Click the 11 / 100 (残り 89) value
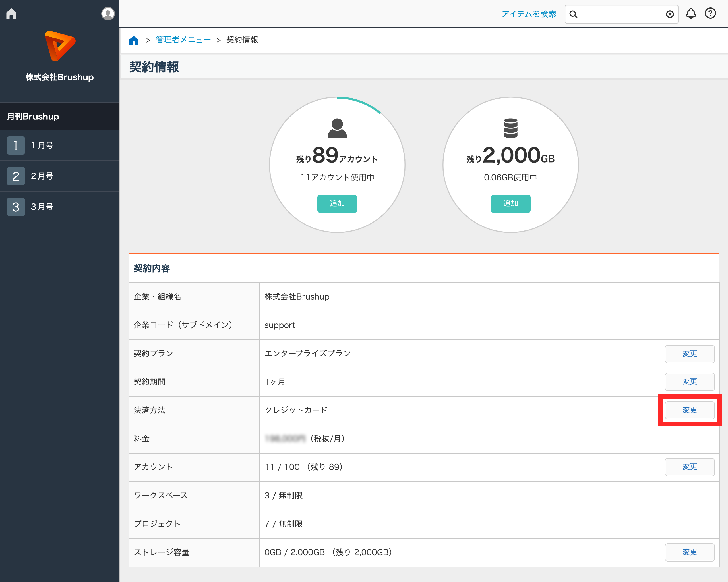 pyautogui.click(x=304, y=467)
